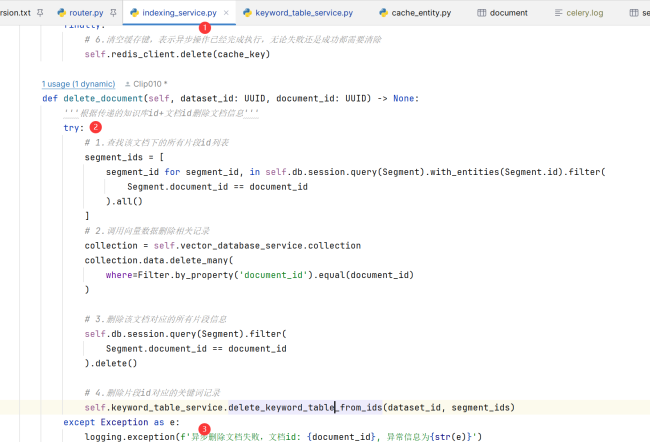Place cursor on delete_document function name
Viewport: 650px width, 442px height.
tap(103, 98)
